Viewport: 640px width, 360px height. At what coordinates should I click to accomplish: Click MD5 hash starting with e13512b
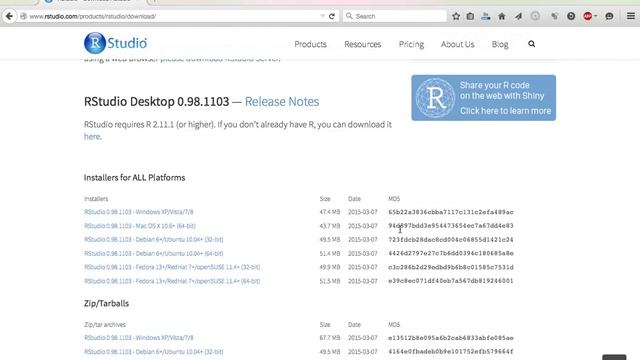451,338
